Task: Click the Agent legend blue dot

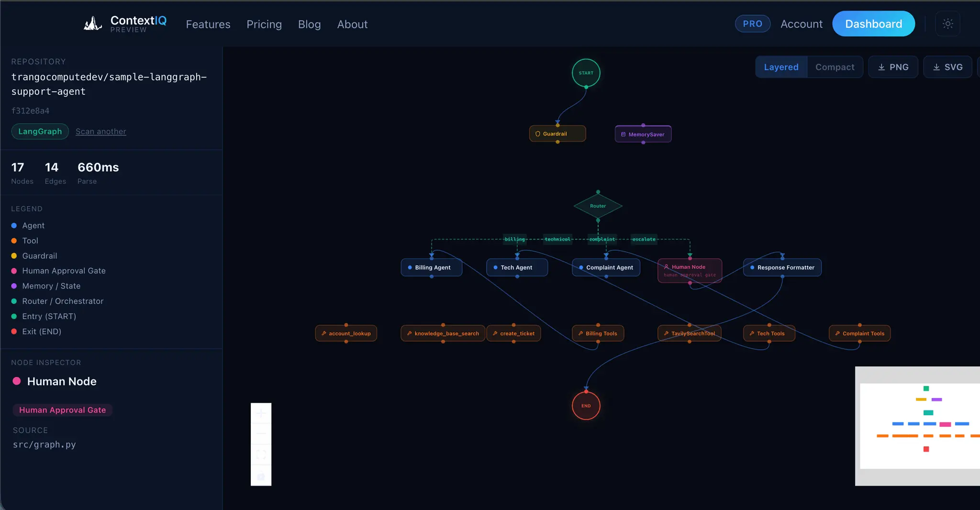Action: coord(14,225)
